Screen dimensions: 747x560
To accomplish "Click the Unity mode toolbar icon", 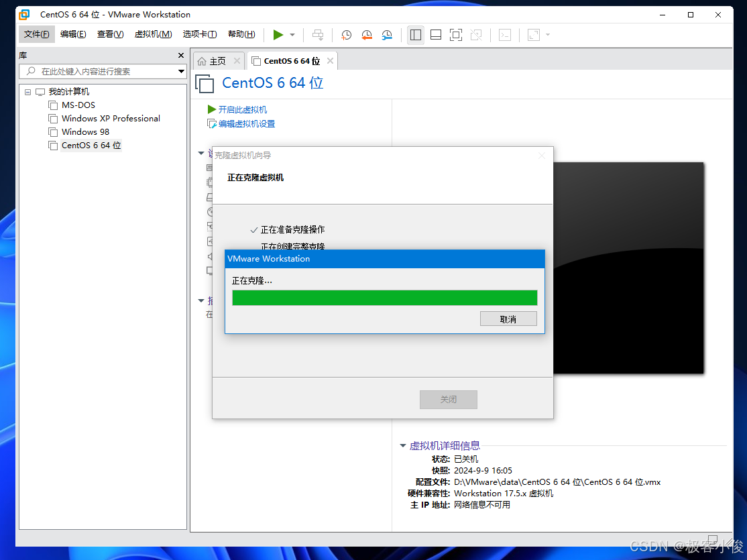I will pyautogui.click(x=476, y=35).
